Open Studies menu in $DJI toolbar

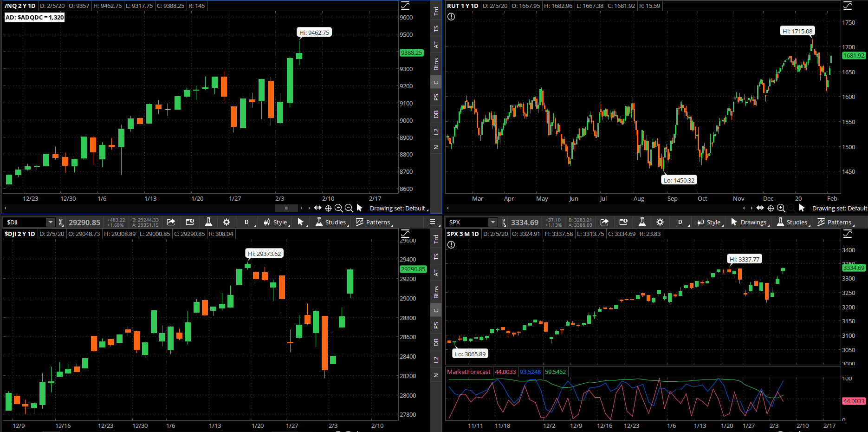coord(331,222)
